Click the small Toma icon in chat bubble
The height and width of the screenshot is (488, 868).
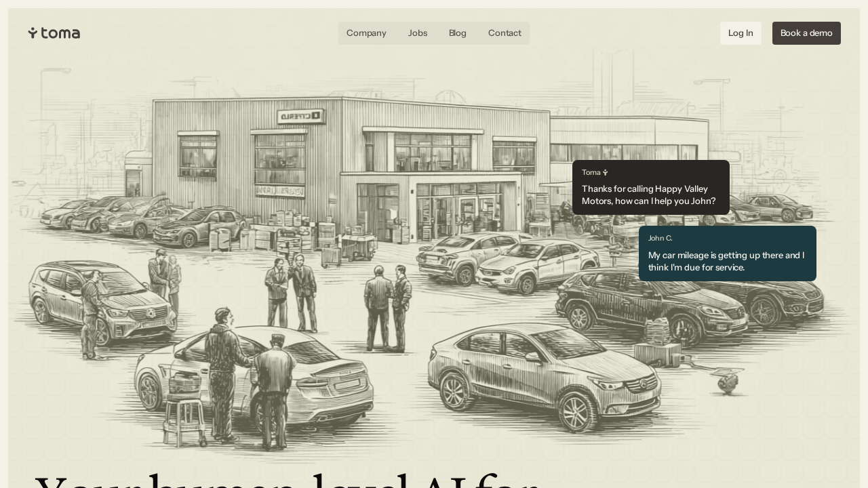(x=606, y=173)
